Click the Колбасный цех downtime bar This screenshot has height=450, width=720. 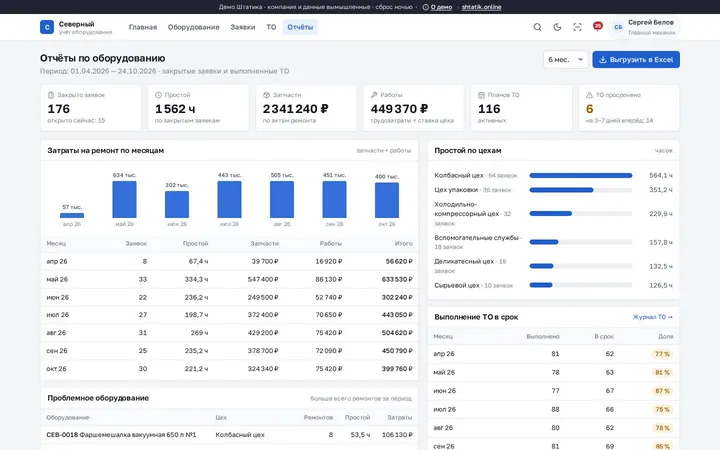(x=580, y=175)
